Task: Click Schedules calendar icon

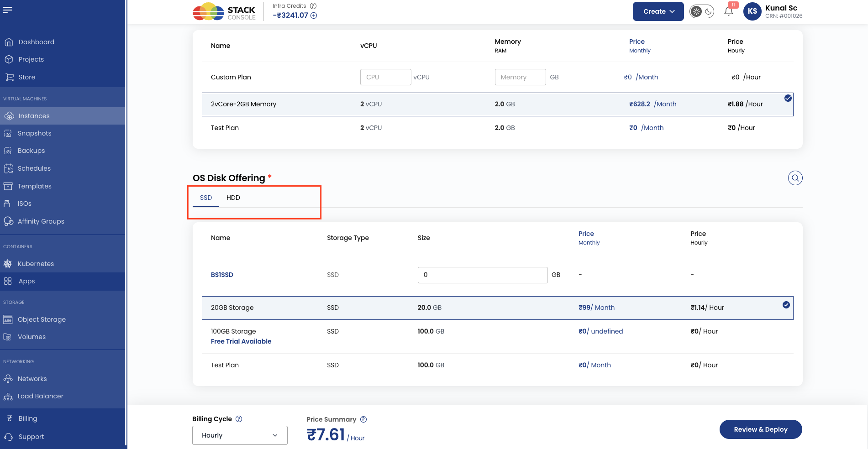Action: (x=8, y=168)
